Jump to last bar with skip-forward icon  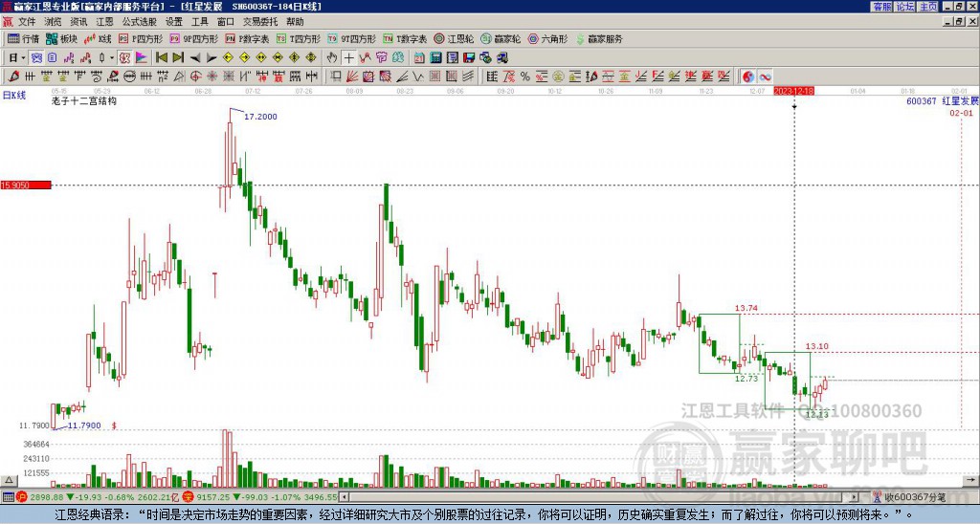pos(178,58)
